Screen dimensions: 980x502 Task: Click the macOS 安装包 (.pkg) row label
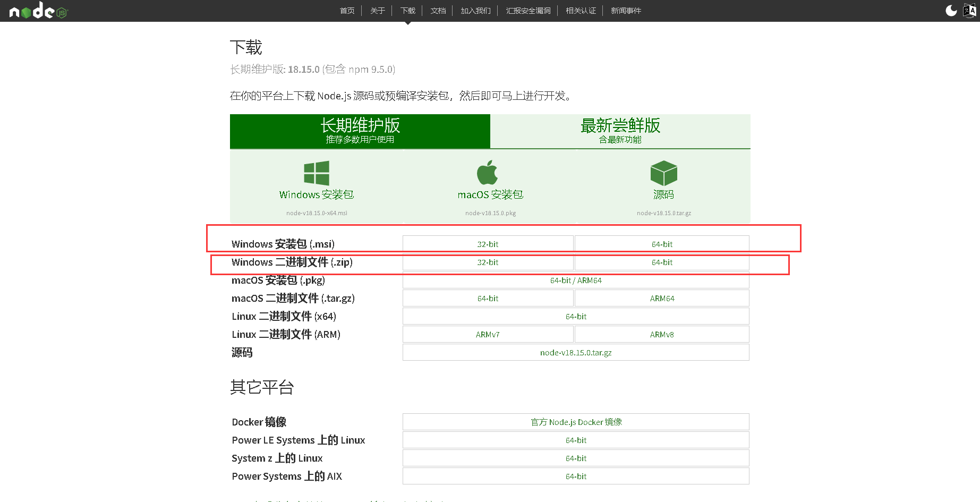point(278,280)
